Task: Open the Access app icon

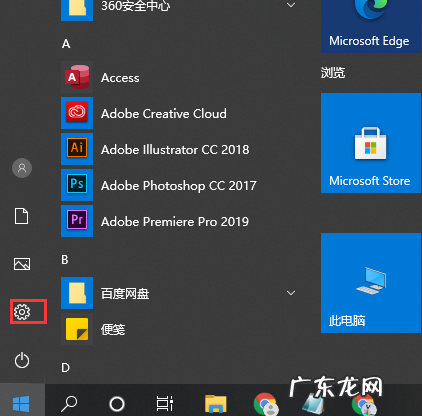Action: 77,77
